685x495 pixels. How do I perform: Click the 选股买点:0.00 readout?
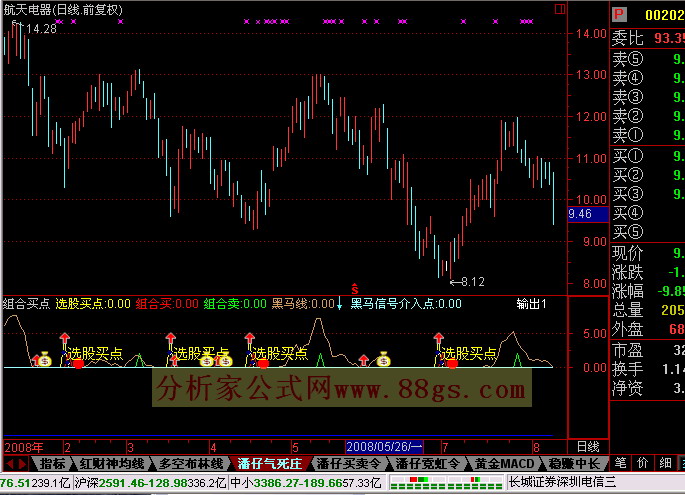[x=93, y=303]
